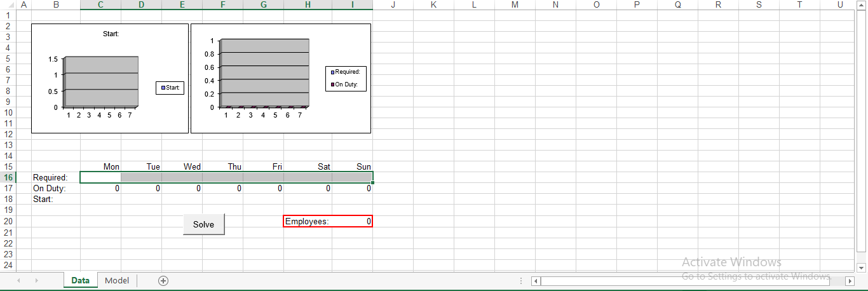The width and height of the screenshot is (868, 291).
Task: Select the Required cell under Mon
Action: [100, 177]
